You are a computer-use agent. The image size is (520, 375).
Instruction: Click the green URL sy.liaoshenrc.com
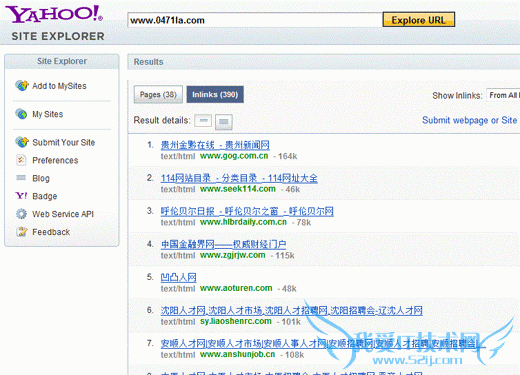pos(236,321)
